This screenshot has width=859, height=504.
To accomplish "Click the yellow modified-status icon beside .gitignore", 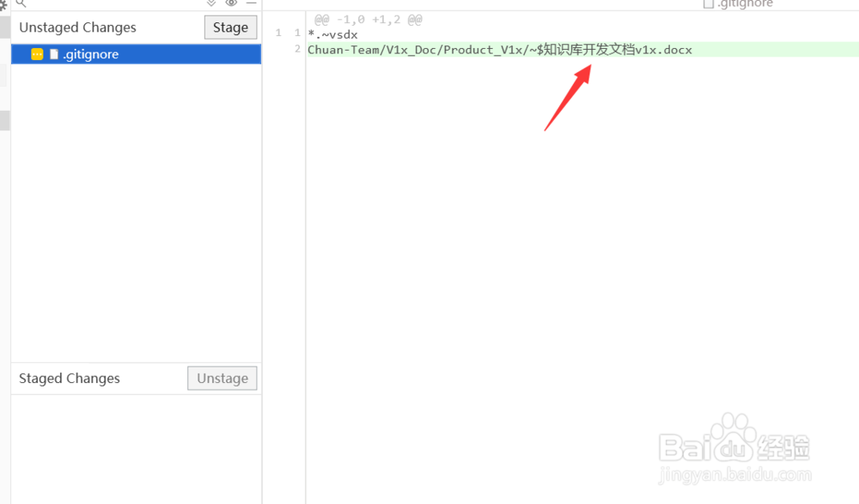I will point(37,54).
